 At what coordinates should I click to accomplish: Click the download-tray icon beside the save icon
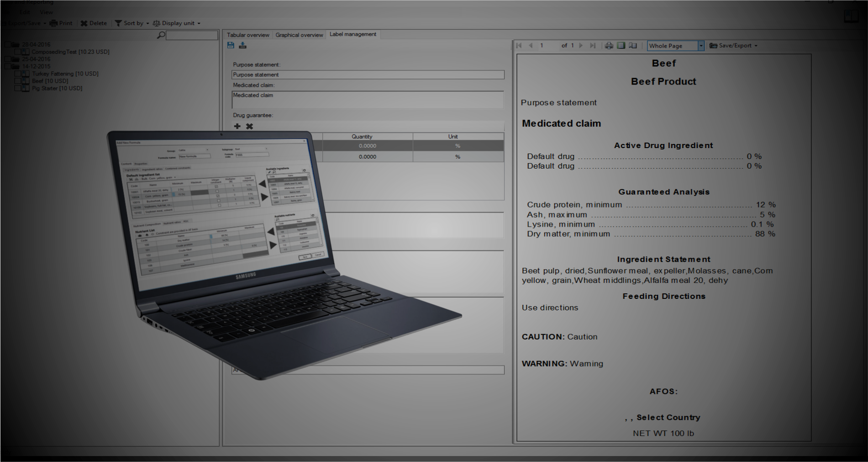(242, 45)
